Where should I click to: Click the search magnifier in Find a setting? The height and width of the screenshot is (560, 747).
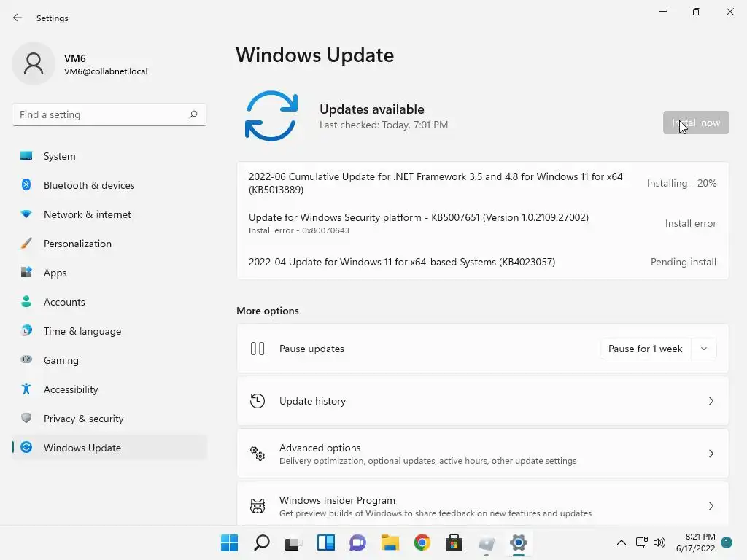pos(193,114)
